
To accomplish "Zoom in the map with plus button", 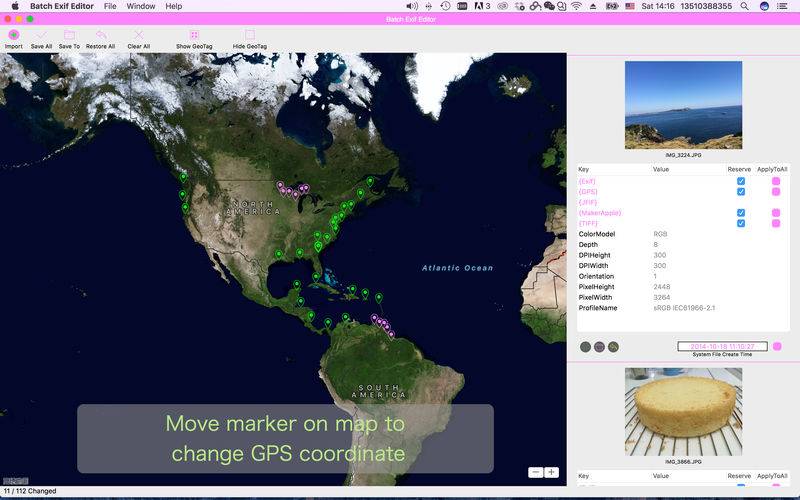I will coord(552,472).
